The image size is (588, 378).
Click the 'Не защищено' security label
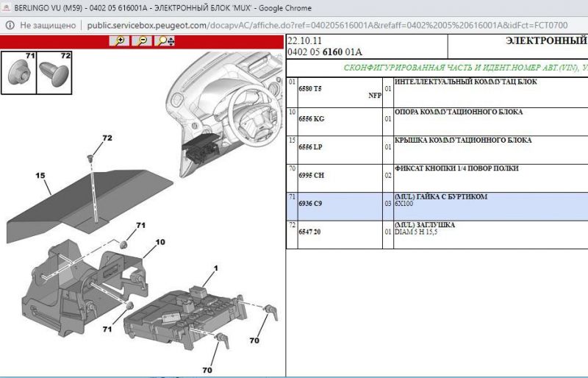click(48, 25)
